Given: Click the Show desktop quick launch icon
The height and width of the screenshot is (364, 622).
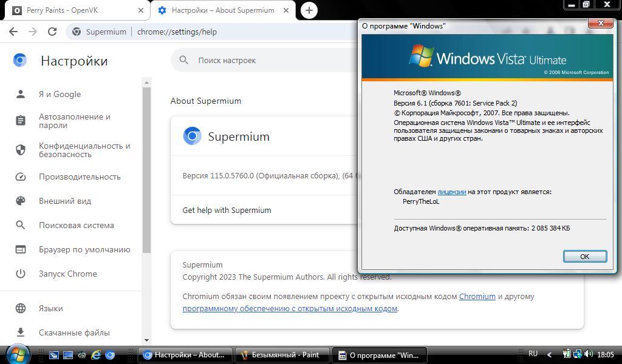Looking at the screenshot, I should coord(68,356).
